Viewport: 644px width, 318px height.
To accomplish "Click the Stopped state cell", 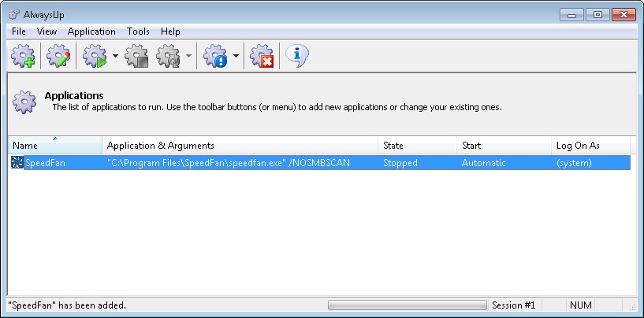I will click(x=400, y=163).
